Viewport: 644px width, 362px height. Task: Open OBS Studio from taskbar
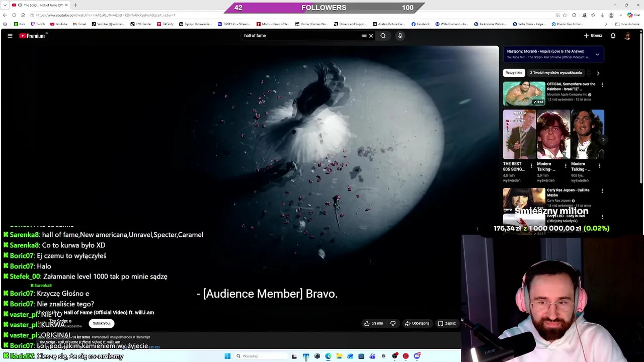(394, 356)
